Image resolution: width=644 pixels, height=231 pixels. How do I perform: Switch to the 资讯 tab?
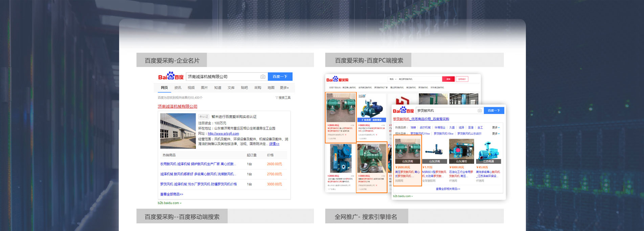(x=177, y=88)
